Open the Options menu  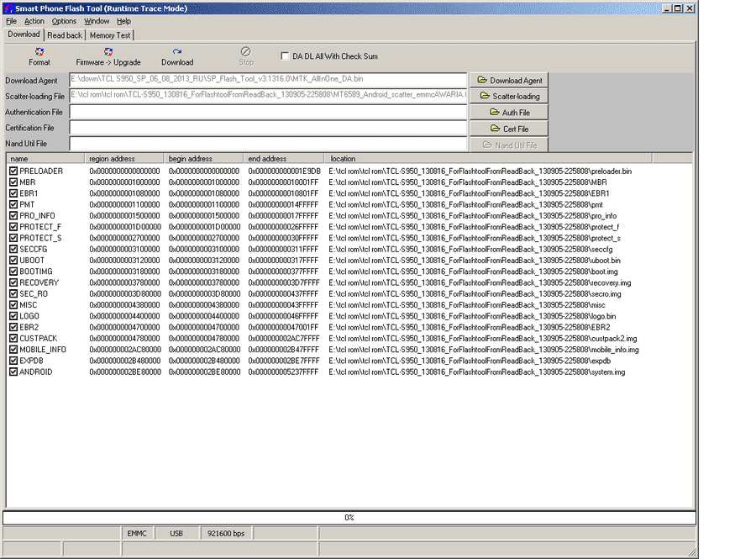pos(64,21)
